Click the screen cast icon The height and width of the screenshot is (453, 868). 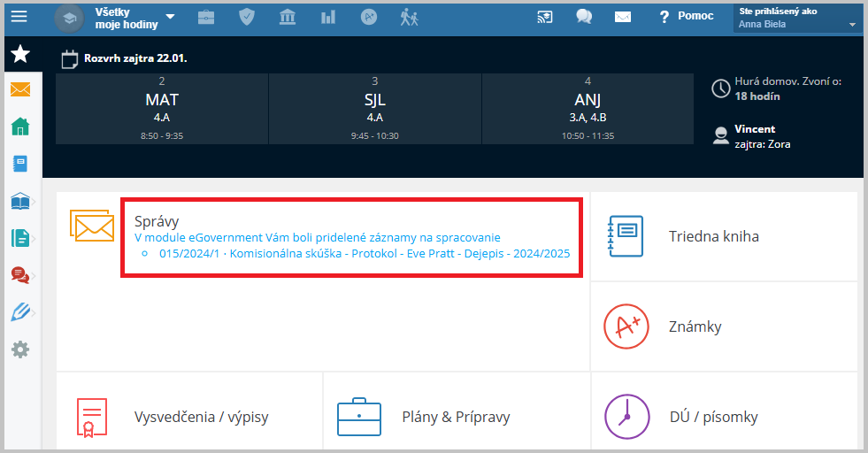tap(545, 17)
